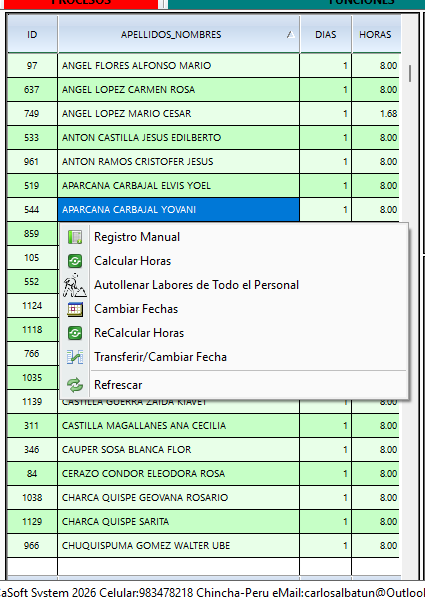Click ID cell 766

32,353
